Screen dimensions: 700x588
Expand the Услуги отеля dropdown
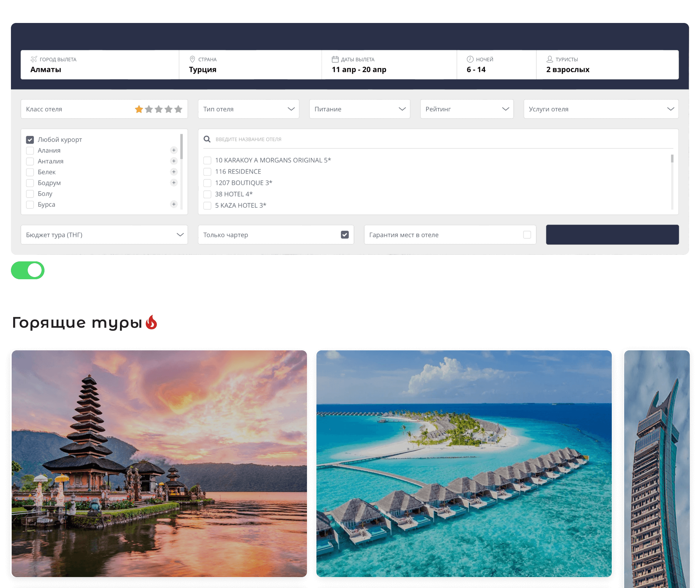click(601, 109)
